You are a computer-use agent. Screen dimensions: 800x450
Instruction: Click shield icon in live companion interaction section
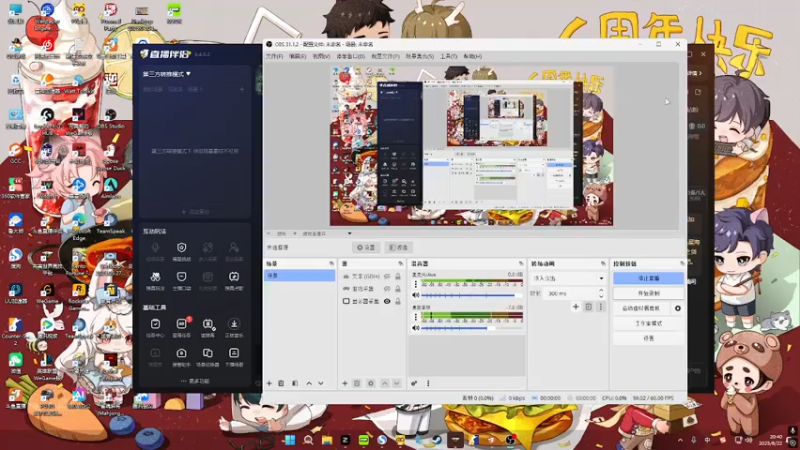point(181,247)
